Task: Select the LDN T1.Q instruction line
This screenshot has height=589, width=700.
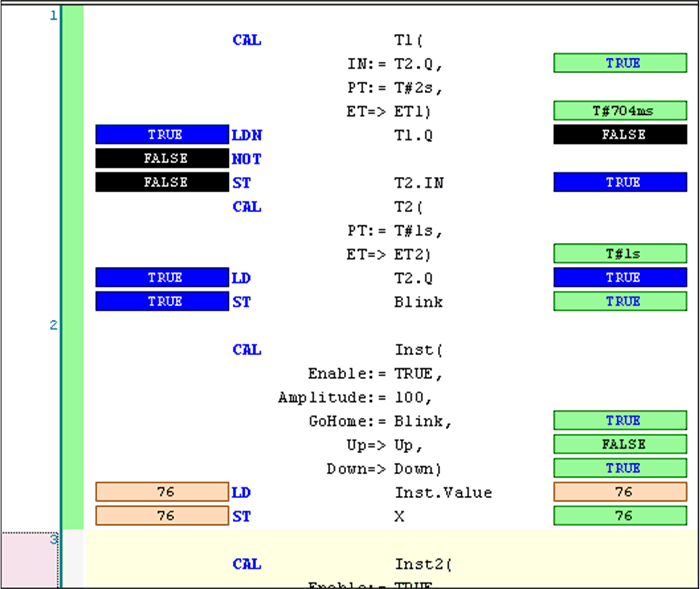Action: (246, 135)
